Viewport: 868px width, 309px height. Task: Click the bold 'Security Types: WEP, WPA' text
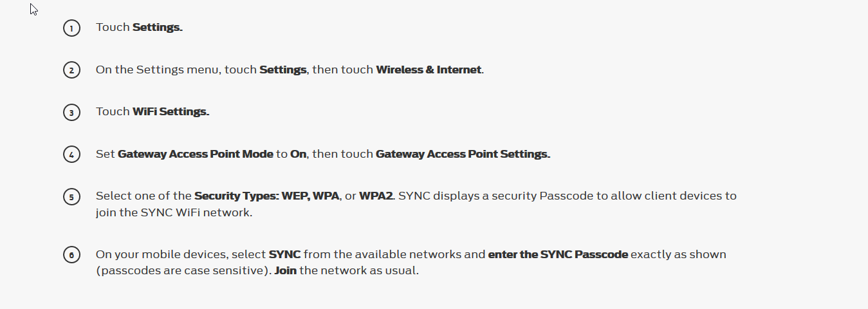tap(267, 196)
